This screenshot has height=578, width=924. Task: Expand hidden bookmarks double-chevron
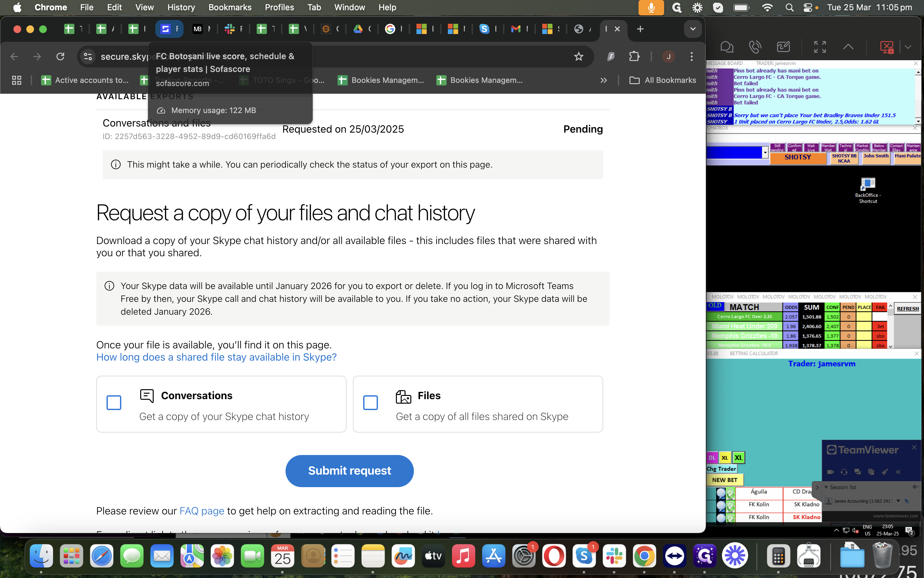[604, 80]
